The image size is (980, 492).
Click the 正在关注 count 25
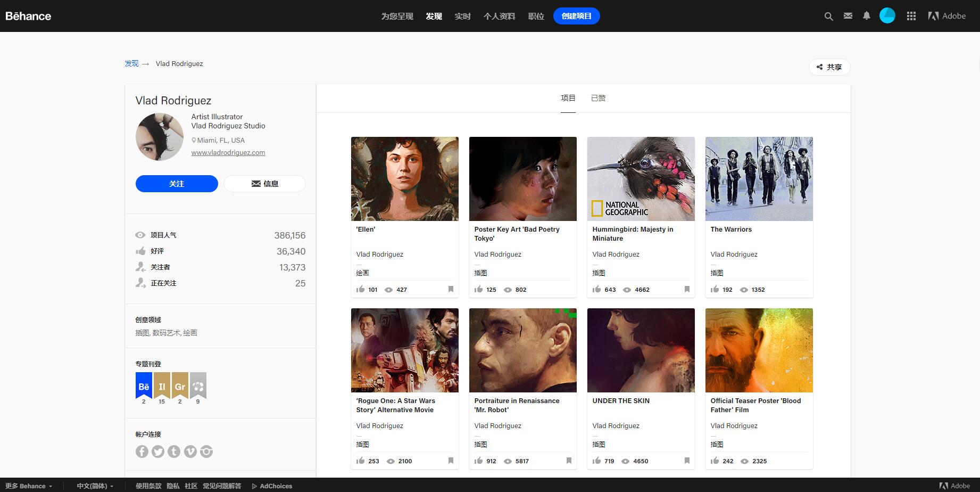click(x=300, y=283)
